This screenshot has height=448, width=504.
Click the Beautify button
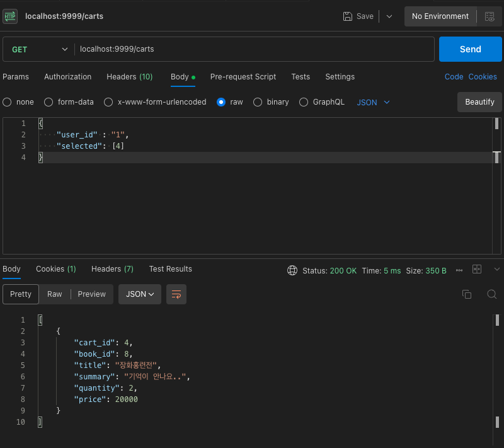[479, 102]
